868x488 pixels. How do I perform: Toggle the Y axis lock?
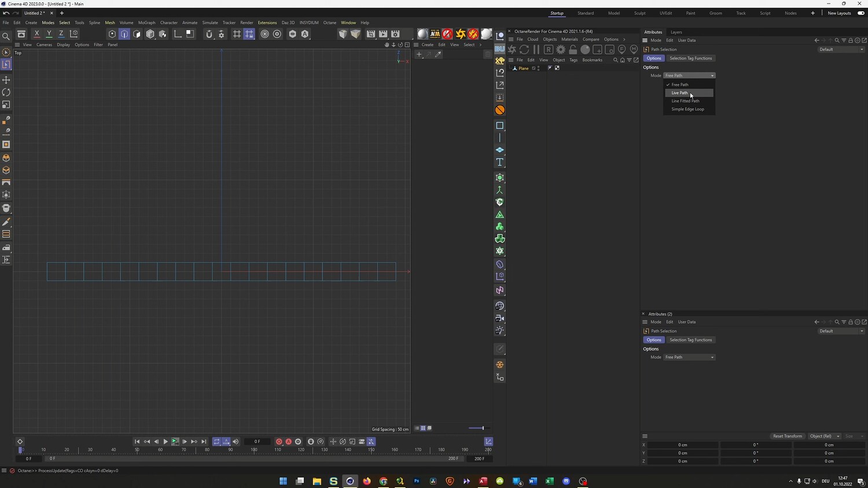[49, 34]
